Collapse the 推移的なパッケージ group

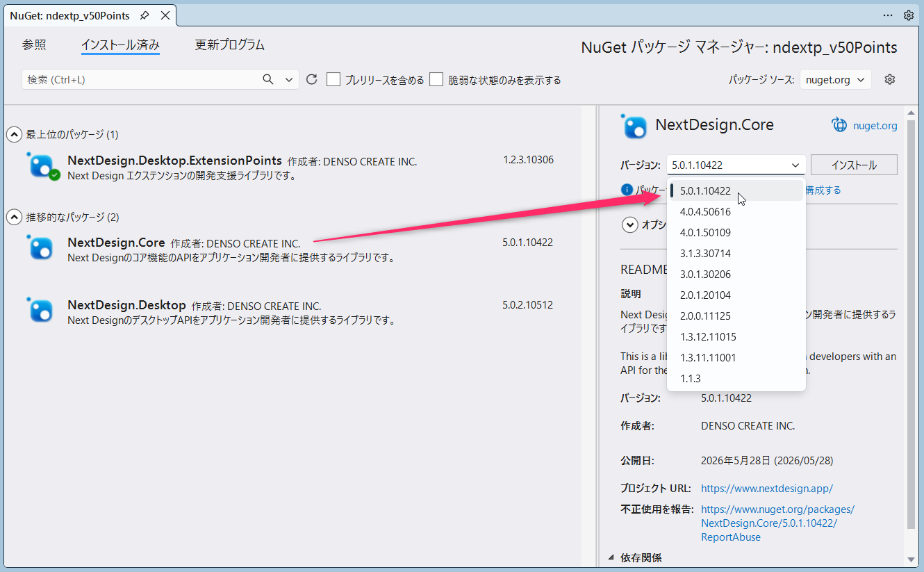(x=14, y=218)
